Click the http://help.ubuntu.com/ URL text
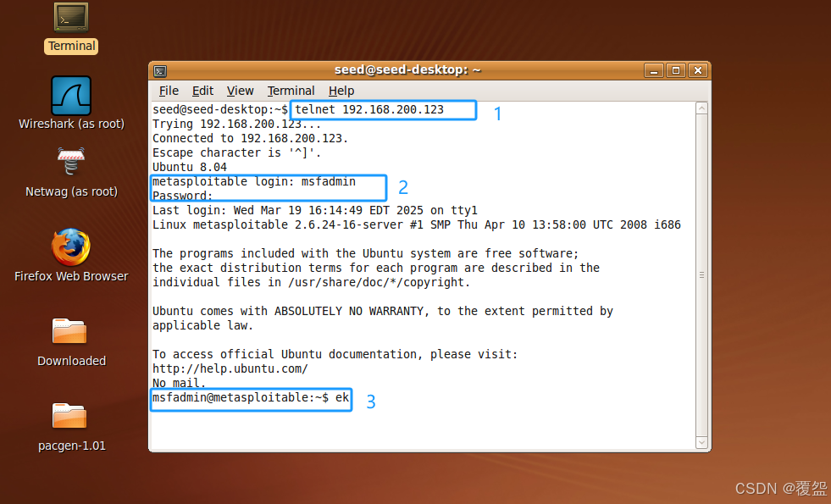This screenshot has height=504, width=831. click(x=230, y=368)
